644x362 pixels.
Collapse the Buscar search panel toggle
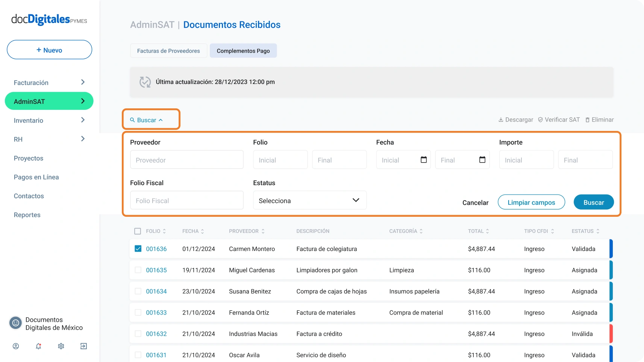(x=147, y=120)
